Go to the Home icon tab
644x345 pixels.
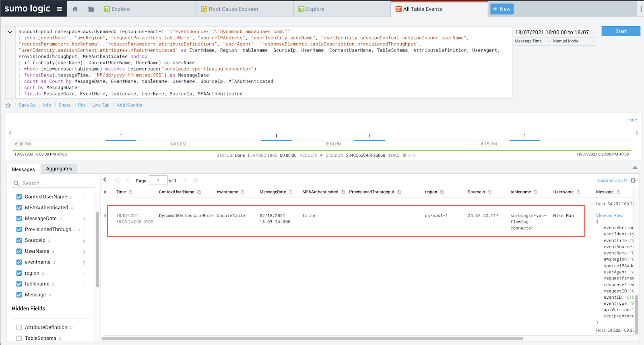pos(75,9)
